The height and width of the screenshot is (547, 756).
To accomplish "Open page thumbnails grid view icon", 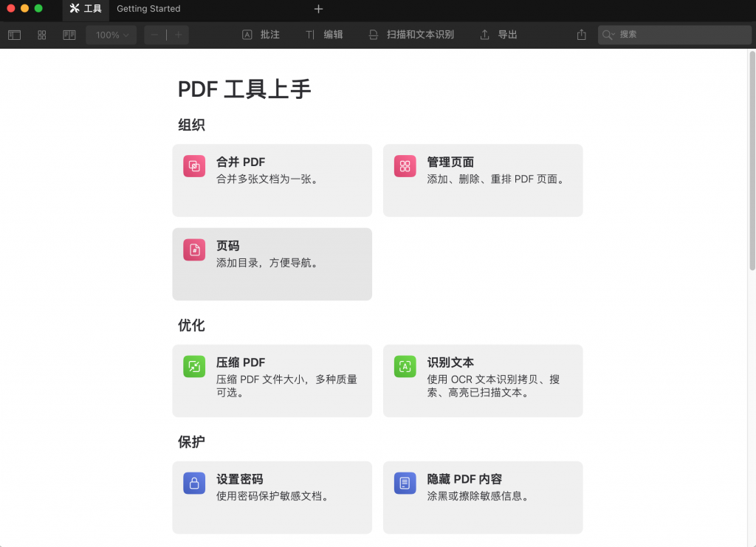I will [x=41, y=35].
